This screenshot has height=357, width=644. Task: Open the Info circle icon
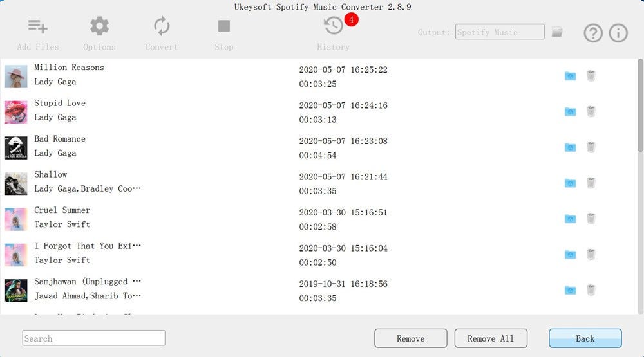point(618,33)
